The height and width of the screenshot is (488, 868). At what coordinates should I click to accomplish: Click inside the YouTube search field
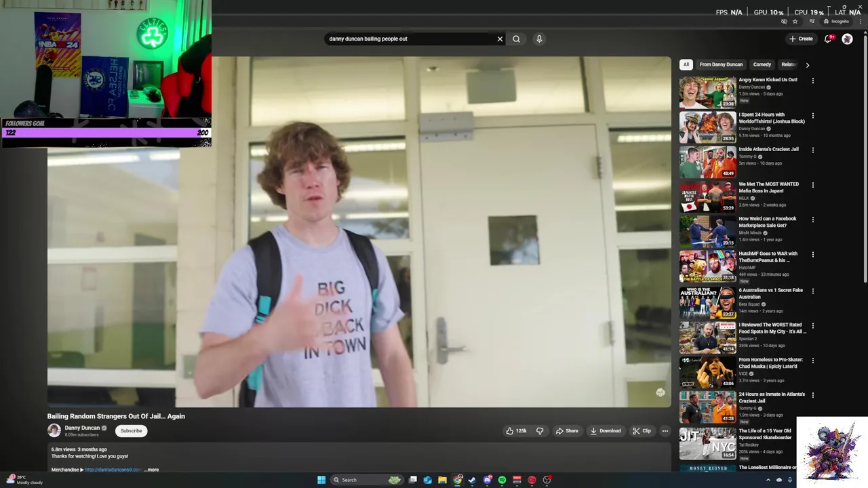410,39
